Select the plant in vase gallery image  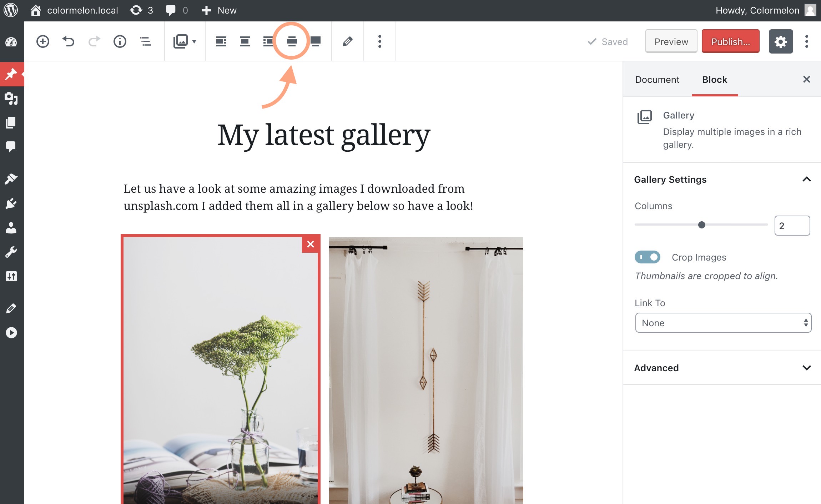220,370
